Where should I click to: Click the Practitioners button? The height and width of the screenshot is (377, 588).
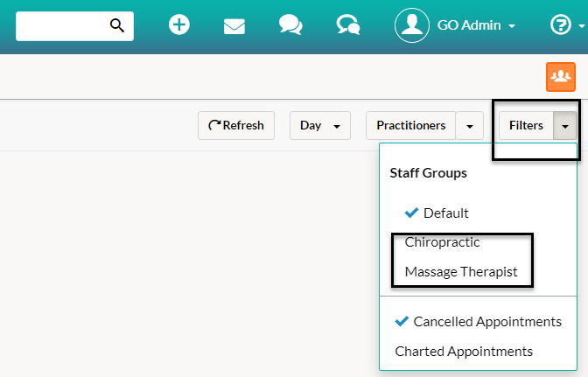pyautogui.click(x=410, y=126)
